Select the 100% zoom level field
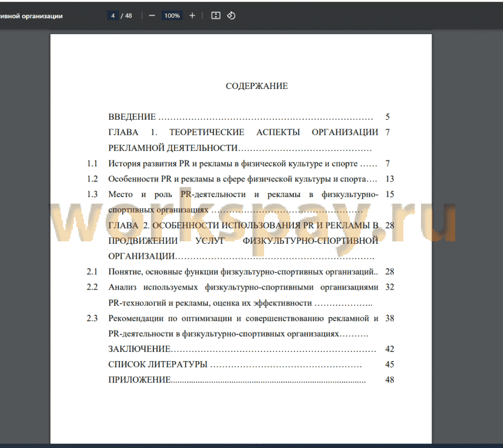Image resolution: width=503 pixels, height=448 pixels. [x=172, y=16]
